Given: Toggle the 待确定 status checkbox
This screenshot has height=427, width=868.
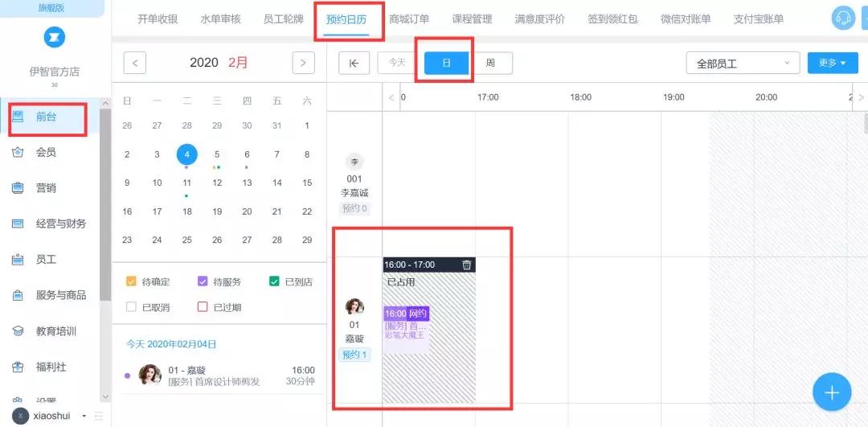Looking at the screenshot, I should point(131,281).
